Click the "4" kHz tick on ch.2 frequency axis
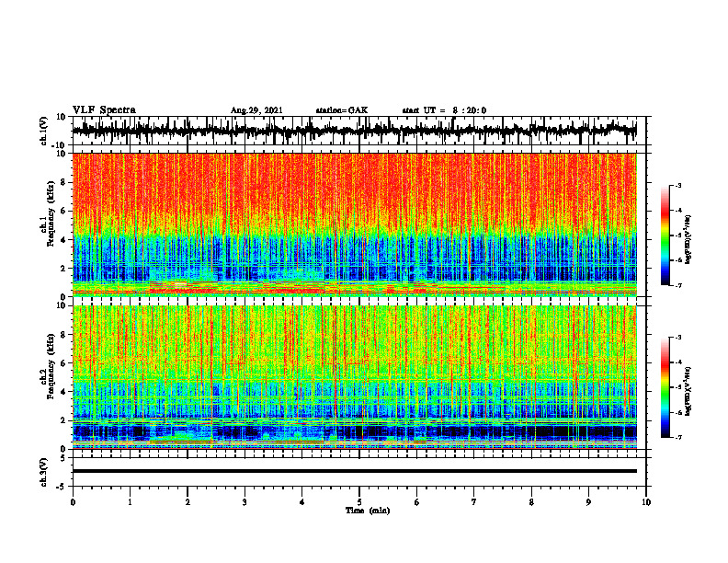 (63, 392)
